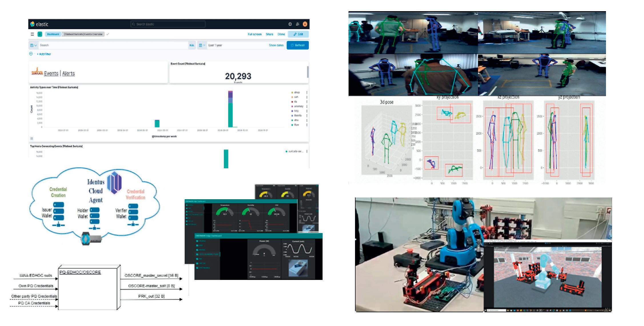Image resolution: width=644 pixels, height=326 pixels.
Task: Click the Search elastic input field
Action: (x=168, y=24)
